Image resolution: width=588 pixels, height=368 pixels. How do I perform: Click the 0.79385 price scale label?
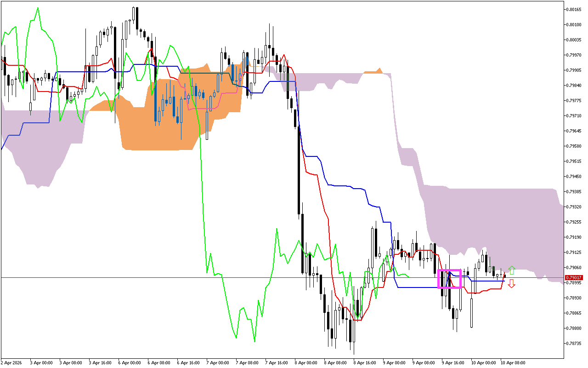[574, 191]
